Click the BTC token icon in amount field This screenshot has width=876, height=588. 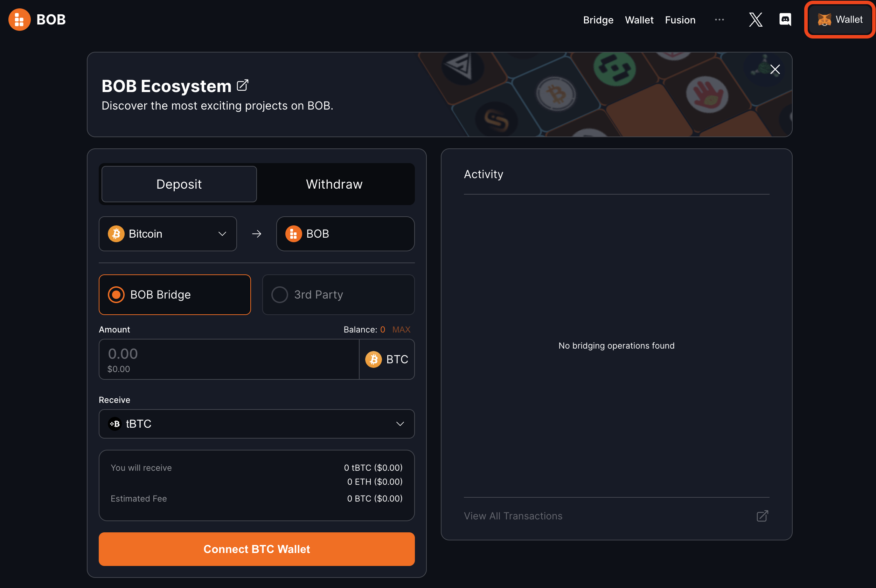coord(374,358)
